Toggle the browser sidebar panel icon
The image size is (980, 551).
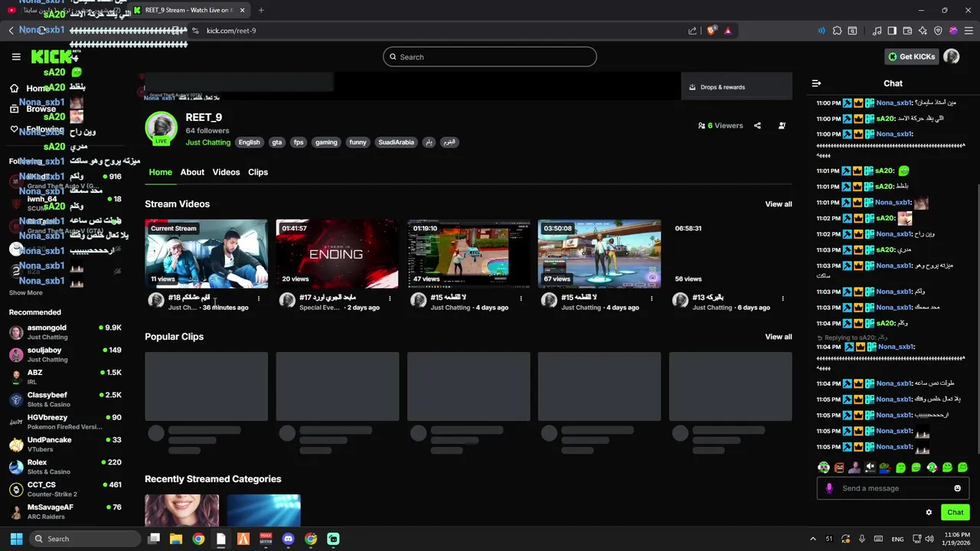click(x=892, y=31)
